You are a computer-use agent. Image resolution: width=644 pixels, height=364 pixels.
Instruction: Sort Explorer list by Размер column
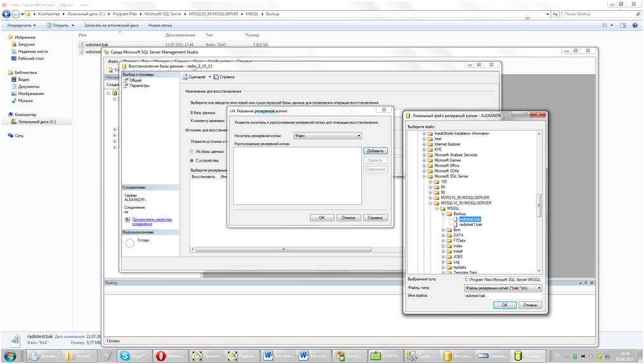[x=252, y=35]
